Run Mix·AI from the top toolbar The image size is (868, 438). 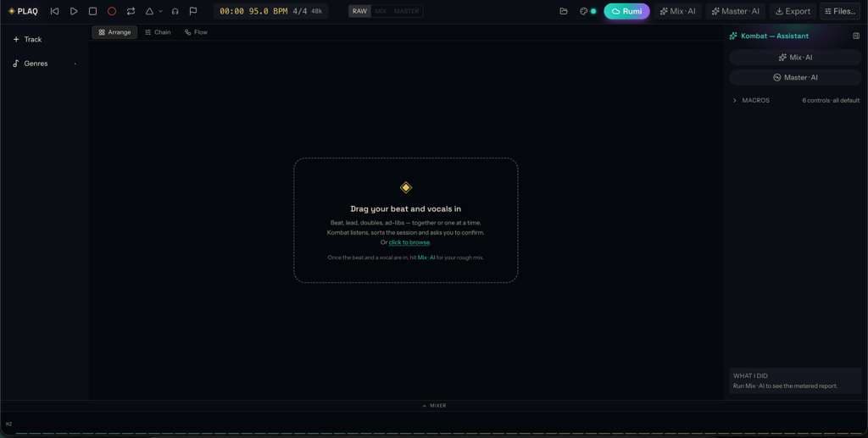point(677,11)
